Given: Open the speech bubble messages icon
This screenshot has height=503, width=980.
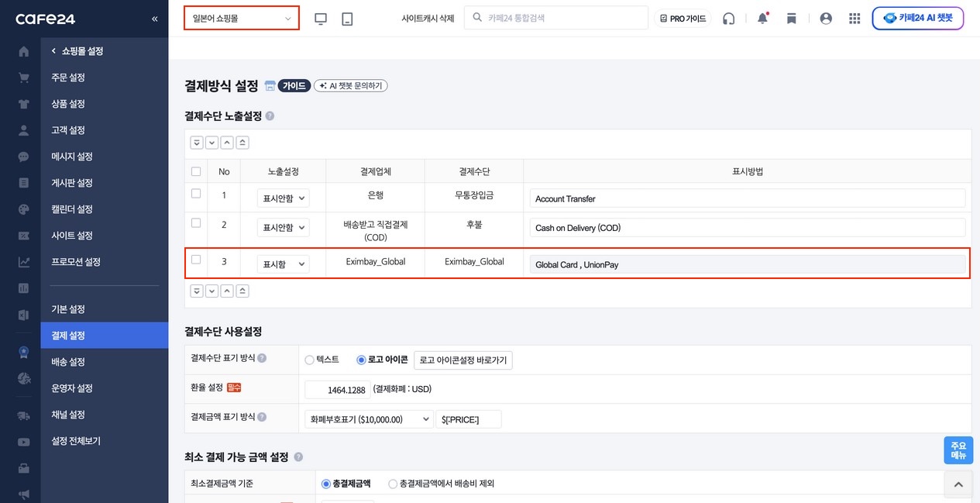Looking at the screenshot, I should 23,157.
